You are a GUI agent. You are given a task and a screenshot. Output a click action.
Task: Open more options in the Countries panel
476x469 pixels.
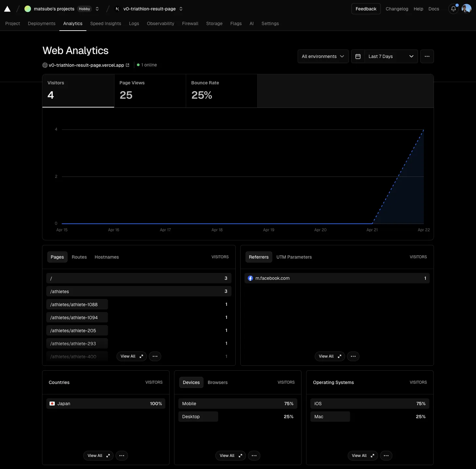pyautogui.click(x=122, y=456)
